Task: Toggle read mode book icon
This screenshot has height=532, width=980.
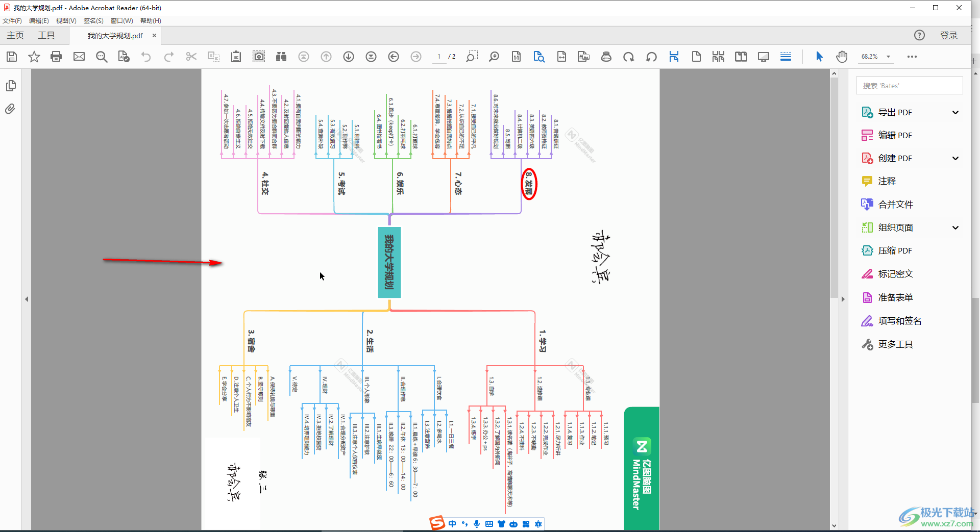Action: [741, 57]
